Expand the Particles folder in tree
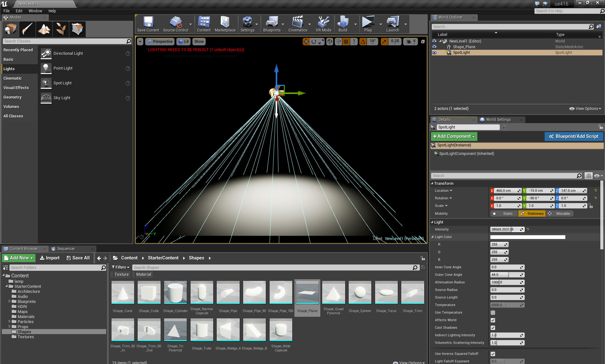This screenshot has height=364, width=605. (9, 321)
